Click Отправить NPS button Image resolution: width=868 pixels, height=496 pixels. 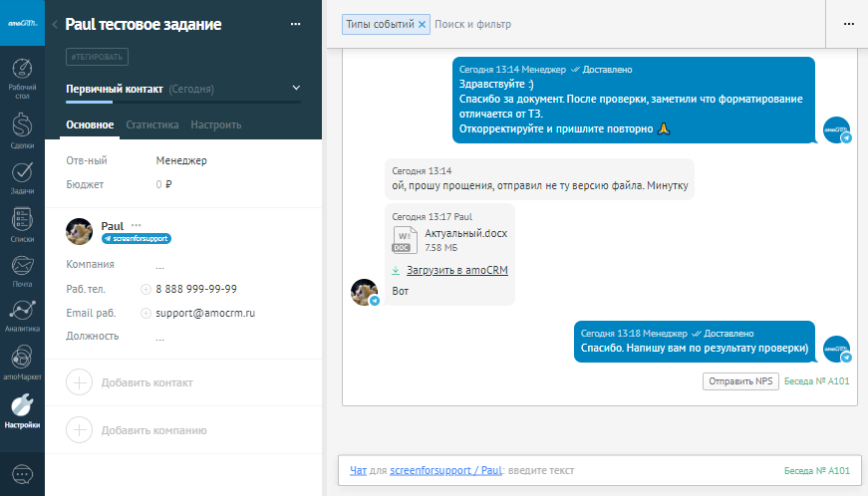tap(739, 380)
